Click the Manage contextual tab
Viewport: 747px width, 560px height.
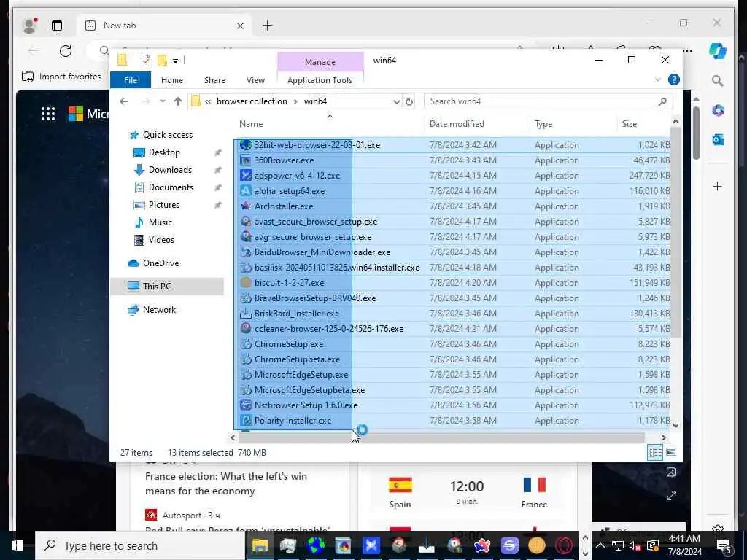pos(320,62)
